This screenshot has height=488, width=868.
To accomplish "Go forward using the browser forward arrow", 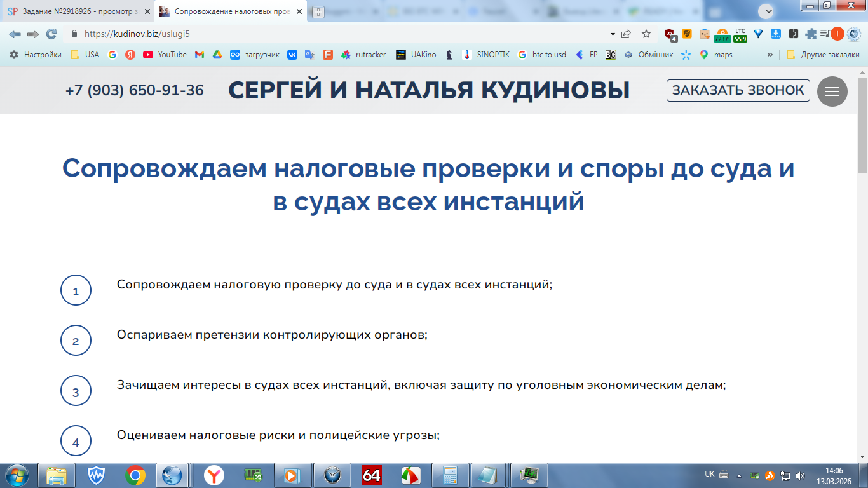I will coord(33,34).
